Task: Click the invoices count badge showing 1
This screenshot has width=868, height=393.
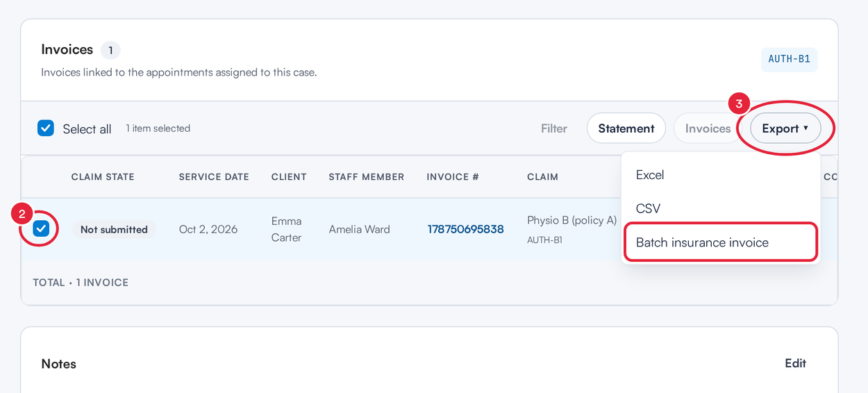Action: click(x=110, y=50)
